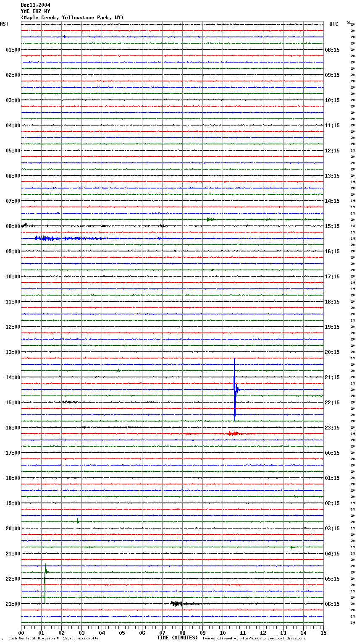Click the Maple Creek, Yellowstone Park location title
The width and height of the screenshot is (357, 644).
[x=72, y=18]
